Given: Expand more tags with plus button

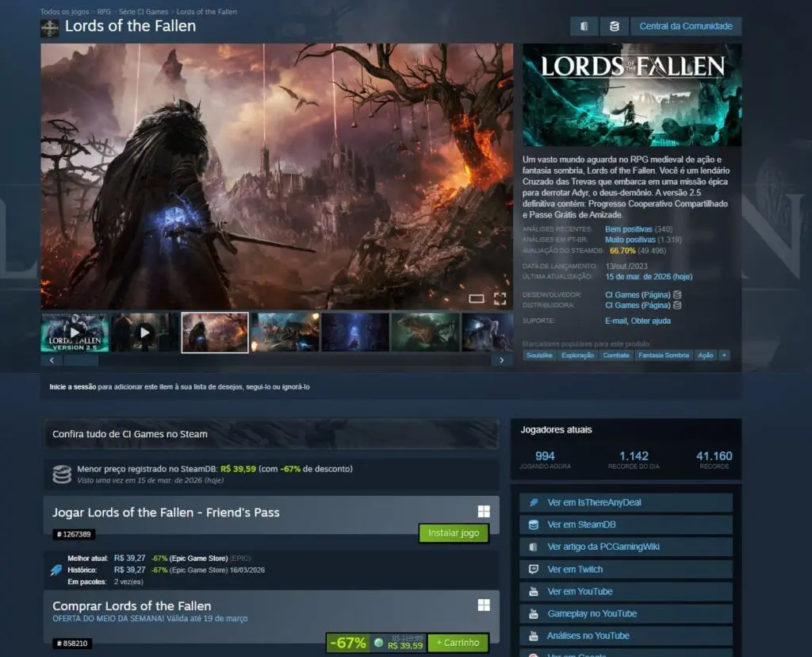Looking at the screenshot, I should point(724,355).
